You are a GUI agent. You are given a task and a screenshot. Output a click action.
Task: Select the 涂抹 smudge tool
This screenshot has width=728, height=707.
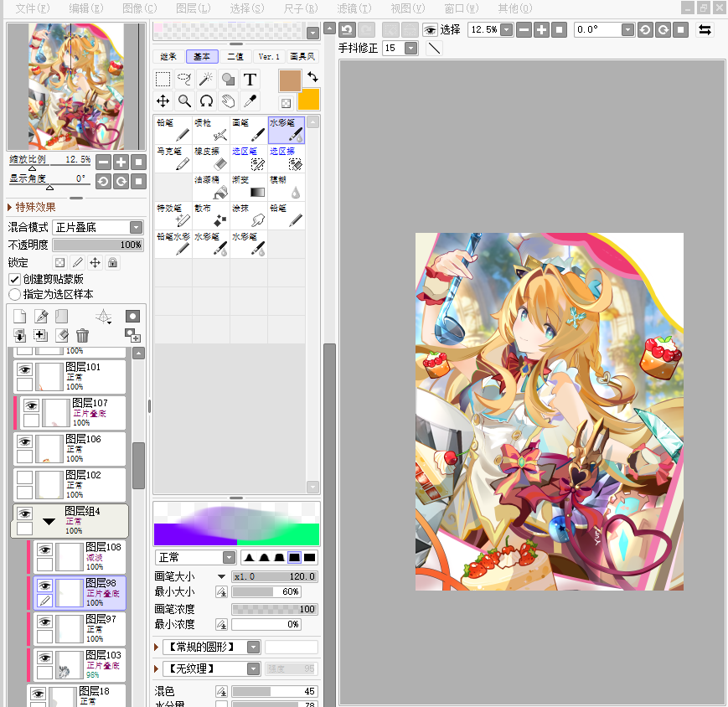[x=249, y=215]
